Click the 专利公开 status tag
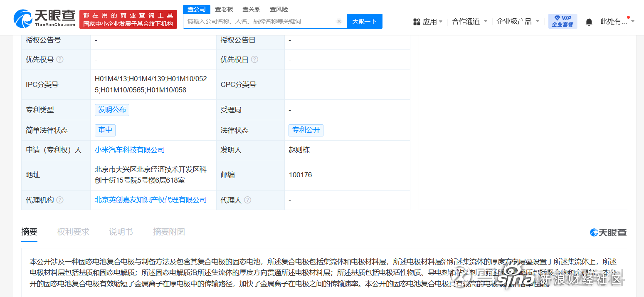644x297 pixels. [306, 130]
